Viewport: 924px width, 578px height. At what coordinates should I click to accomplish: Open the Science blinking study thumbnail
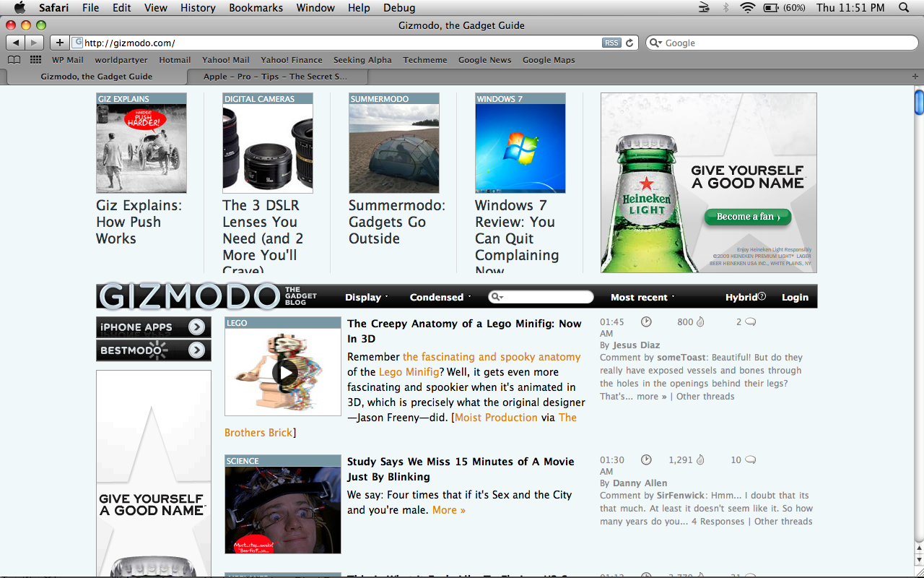[x=283, y=509]
